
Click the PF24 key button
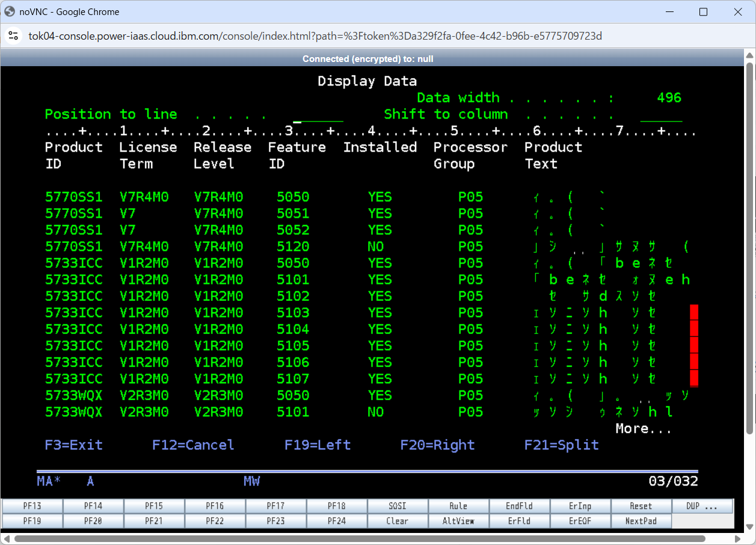point(337,521)
